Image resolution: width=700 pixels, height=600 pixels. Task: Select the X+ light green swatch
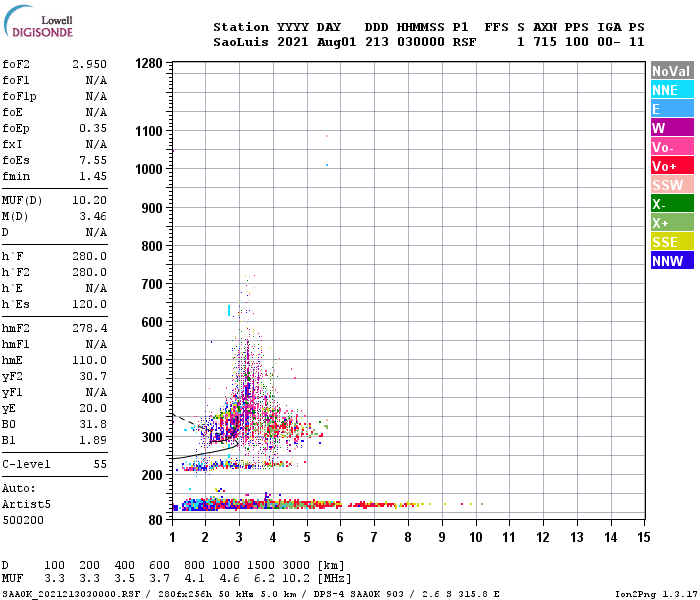672,223
